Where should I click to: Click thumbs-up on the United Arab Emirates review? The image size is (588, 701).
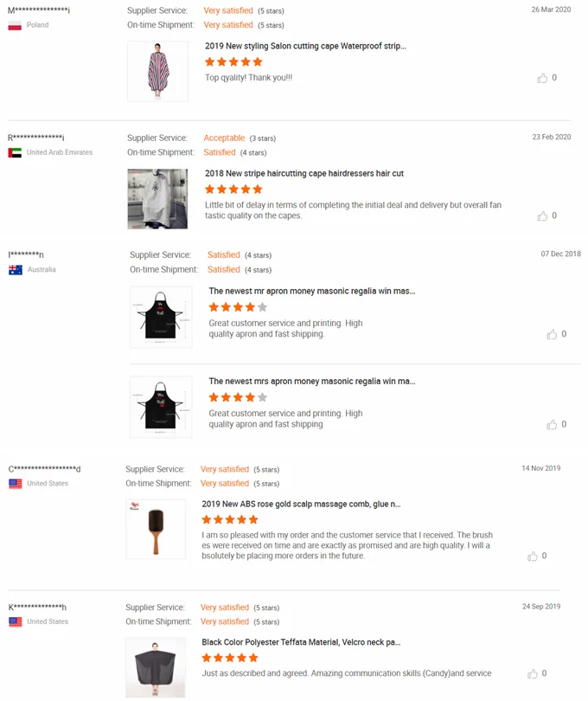pyautogui.click(x=542, y=216)
